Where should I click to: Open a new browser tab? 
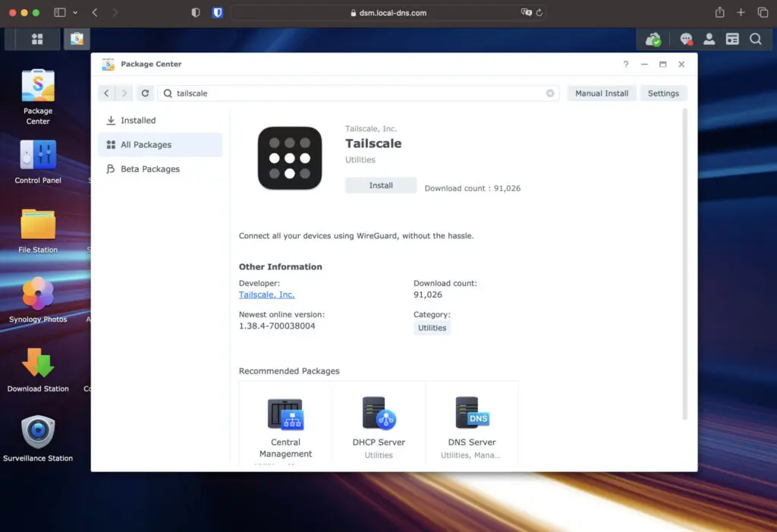click(x=741, y=12)
